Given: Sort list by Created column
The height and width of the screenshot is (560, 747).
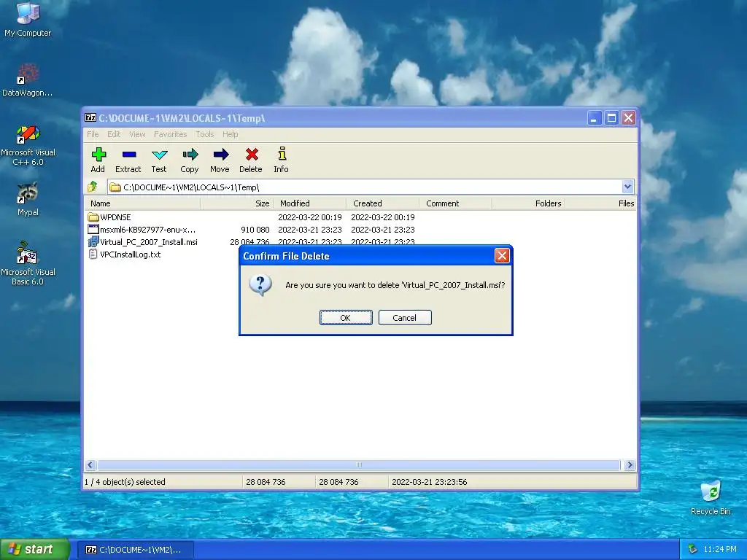Looking at the screenshot, I should [x=383, y=203].
